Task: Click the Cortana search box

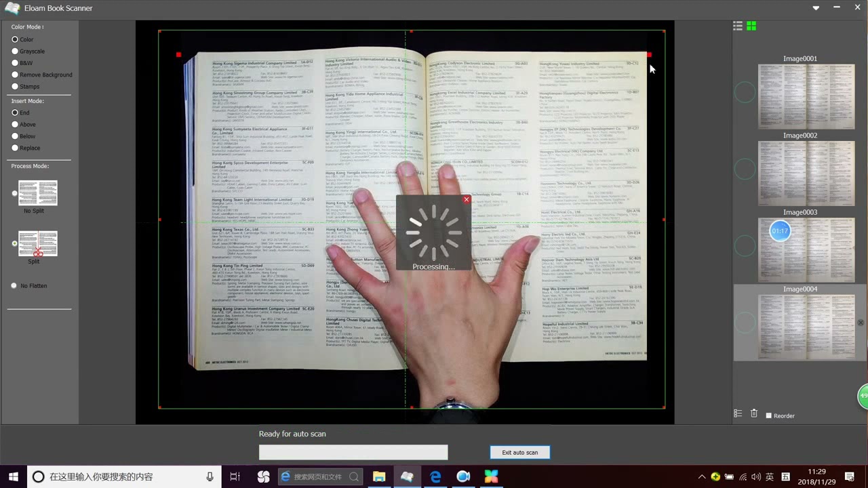Action: [124, 476]
